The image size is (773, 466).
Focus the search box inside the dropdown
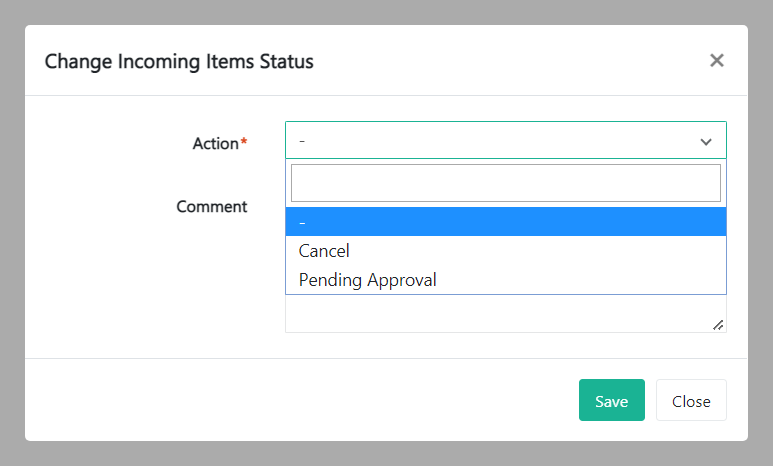pyautogui.click(x=505, y=183)
